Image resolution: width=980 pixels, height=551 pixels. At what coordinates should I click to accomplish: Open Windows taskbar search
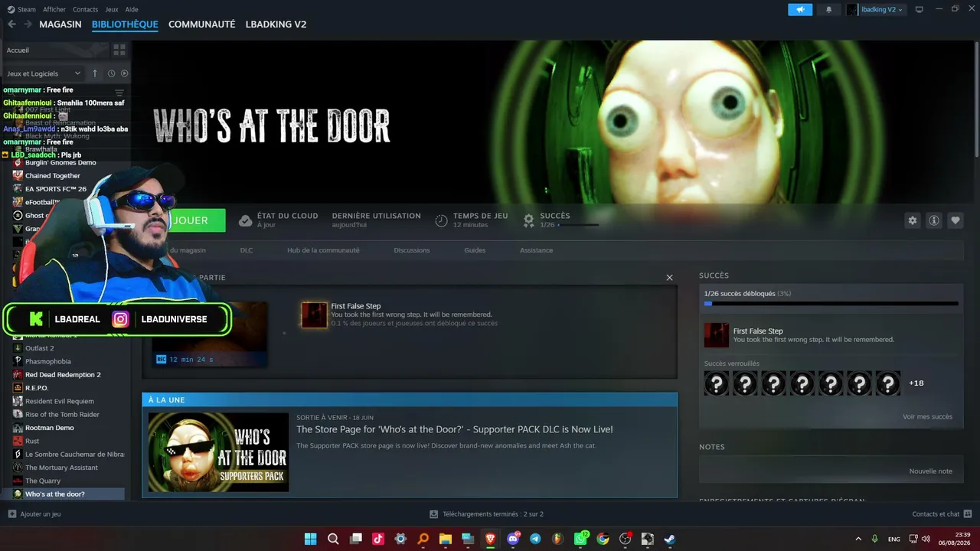[333, 539]
